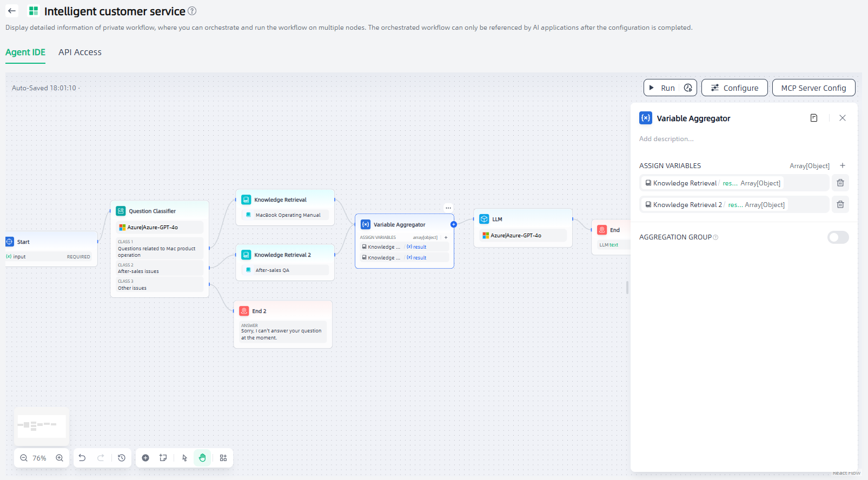Open the run history beside Run
Image resolution: width=868 pixels, height=480 pixels.
[688, 88]
